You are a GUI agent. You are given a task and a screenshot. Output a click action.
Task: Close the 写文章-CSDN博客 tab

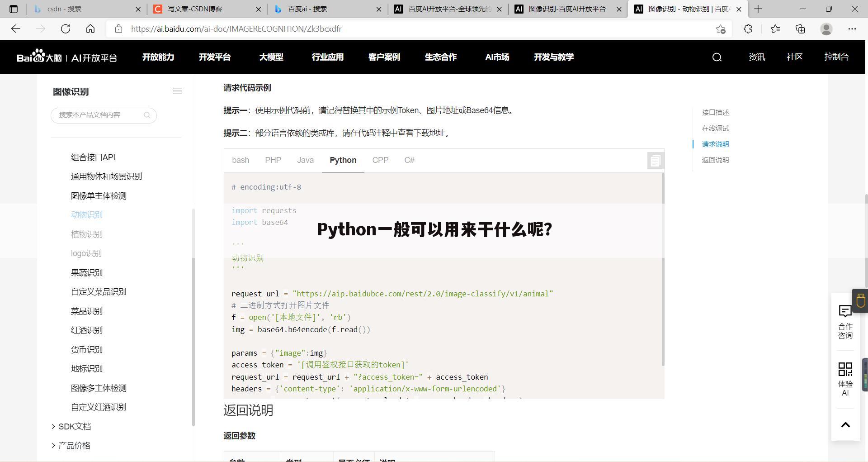point(259,9)
